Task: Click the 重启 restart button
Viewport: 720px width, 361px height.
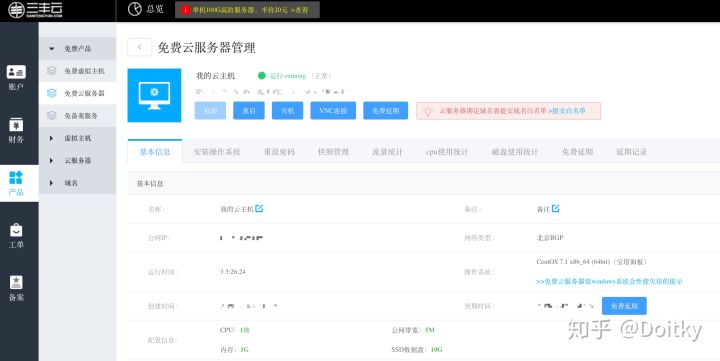Action: click(x=249, y=111)
